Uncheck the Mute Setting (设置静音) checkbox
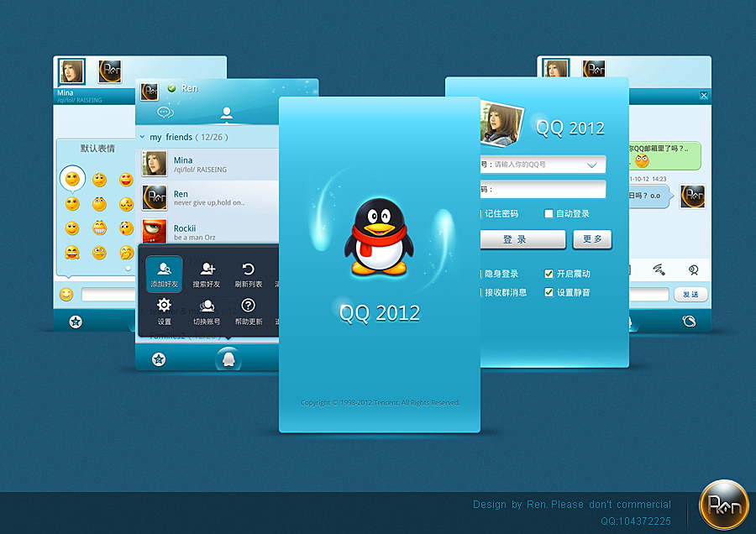This screenshot has height=534, width=756. pyautogui.click(x=549, y=292)
